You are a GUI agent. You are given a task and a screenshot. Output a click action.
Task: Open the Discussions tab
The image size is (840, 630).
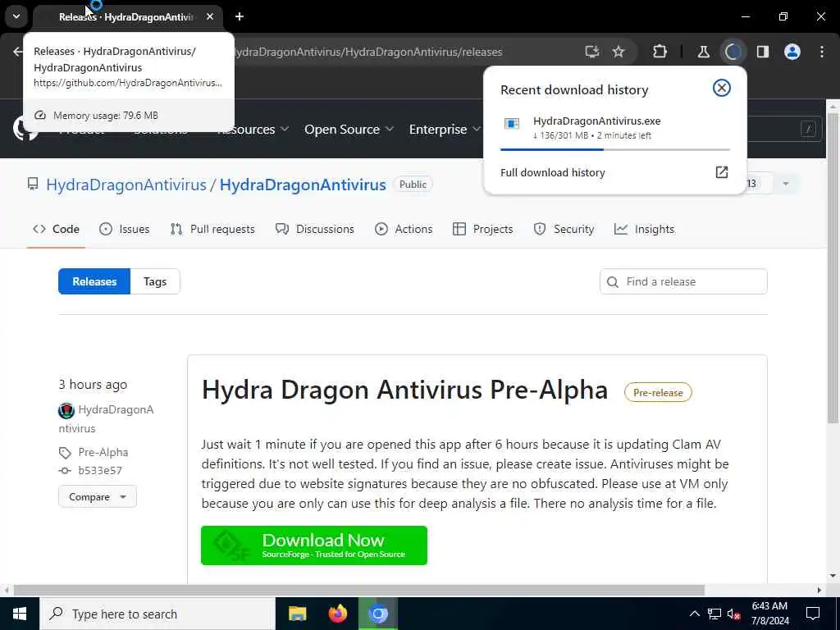(x=314, y=230)
